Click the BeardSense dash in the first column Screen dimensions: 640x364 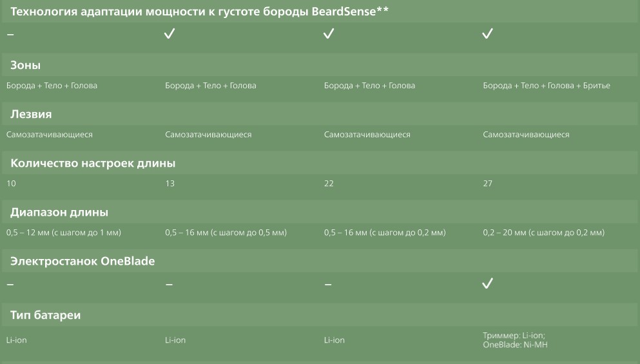pos(10,34)
